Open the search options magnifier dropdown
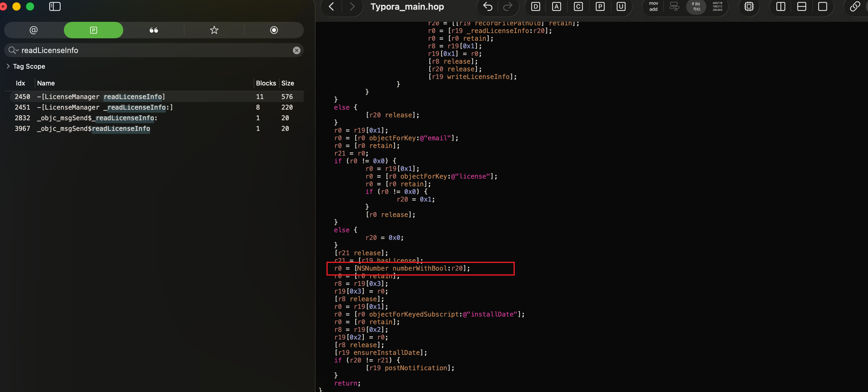 coord(13,50)
